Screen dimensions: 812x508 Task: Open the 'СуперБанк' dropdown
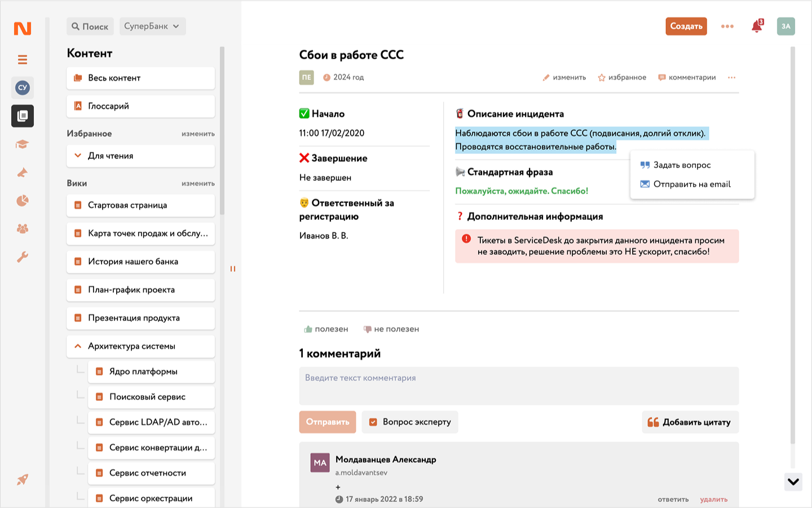(152, 26)
